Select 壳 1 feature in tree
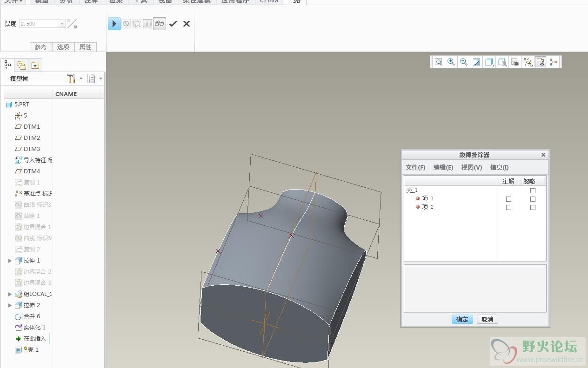Image resolution: width=588 pixels, height=368 pixels. (27, 349)
